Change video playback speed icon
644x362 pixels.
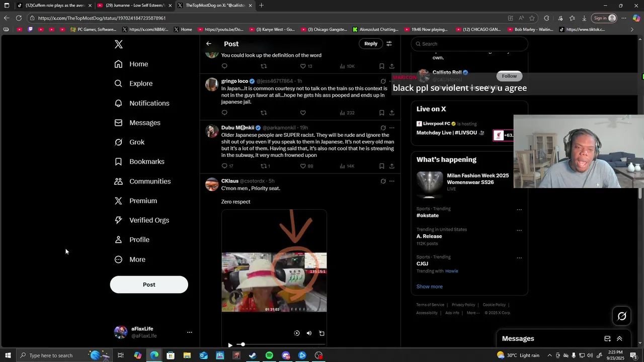click(x=296, y=333)
